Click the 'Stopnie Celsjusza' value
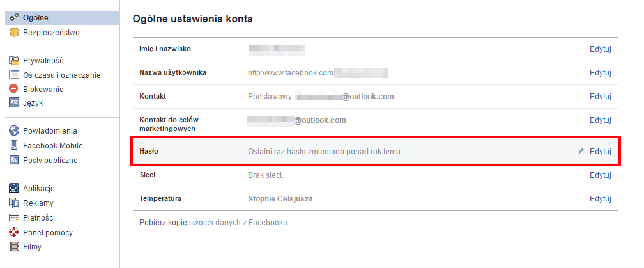Image resolution: width=644 pixels, height=268 pixels. (280, 199)
